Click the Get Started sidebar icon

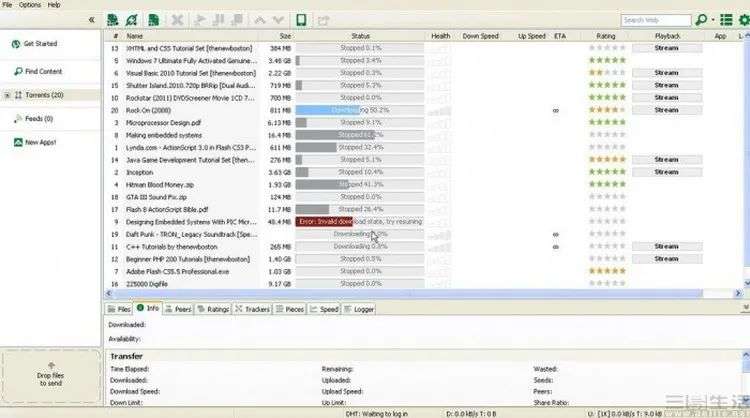[16, 44]
